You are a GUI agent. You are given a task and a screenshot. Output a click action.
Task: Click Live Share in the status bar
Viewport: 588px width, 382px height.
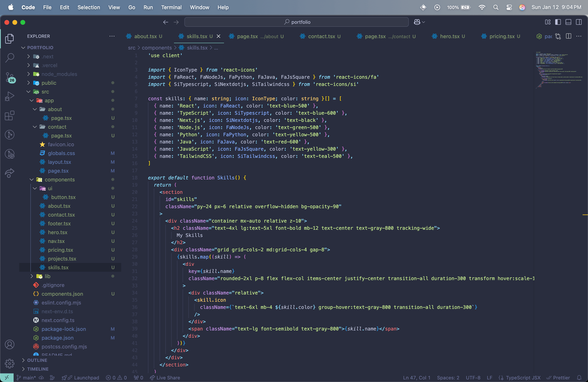[165, 378]
